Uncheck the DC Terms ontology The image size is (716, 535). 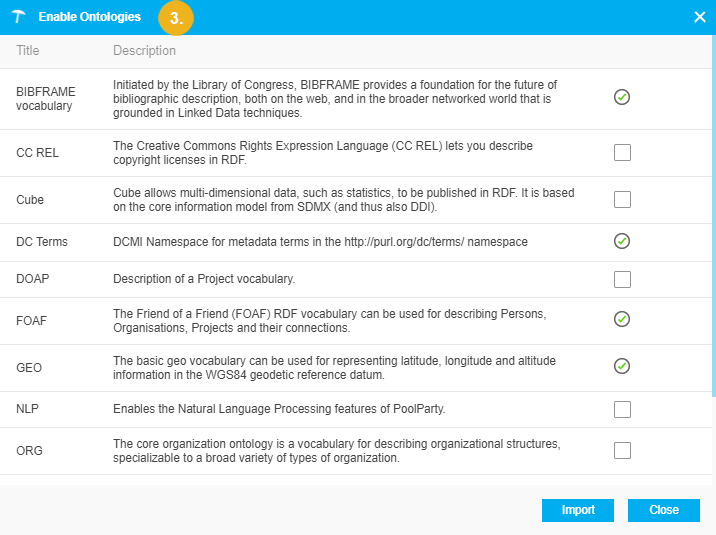622,241
